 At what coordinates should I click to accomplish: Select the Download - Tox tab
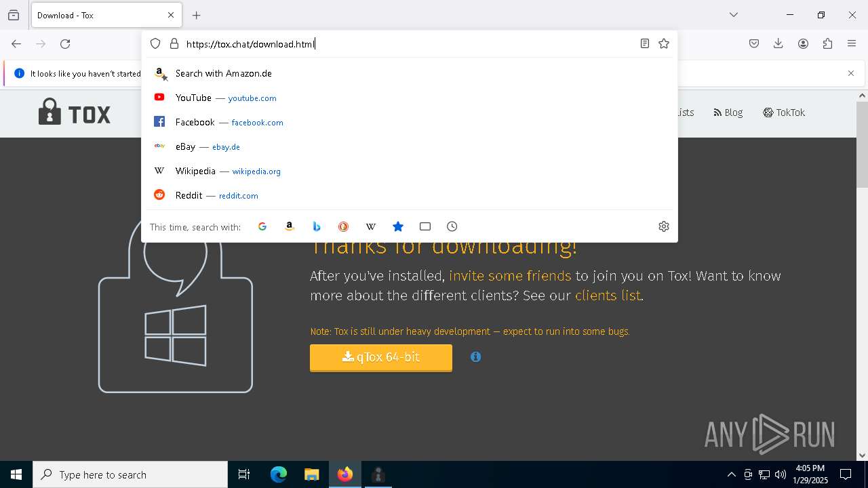pos(105,15)
